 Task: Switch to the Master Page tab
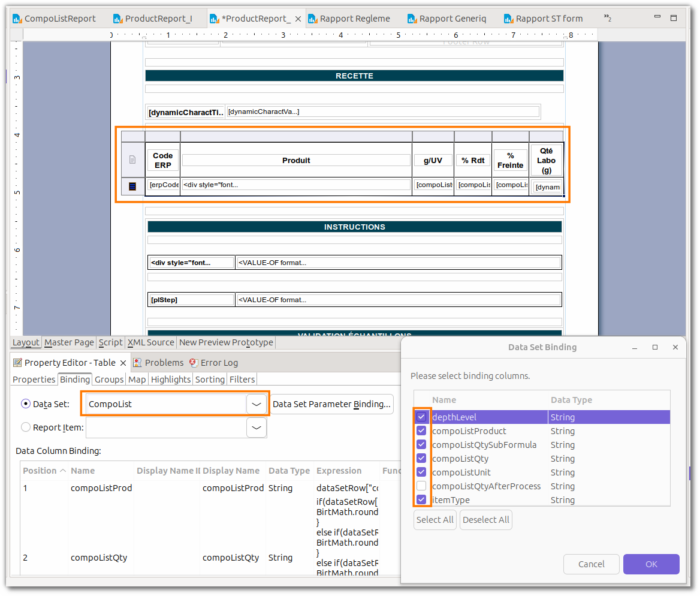pyautogui.click(x=69, y=342)
